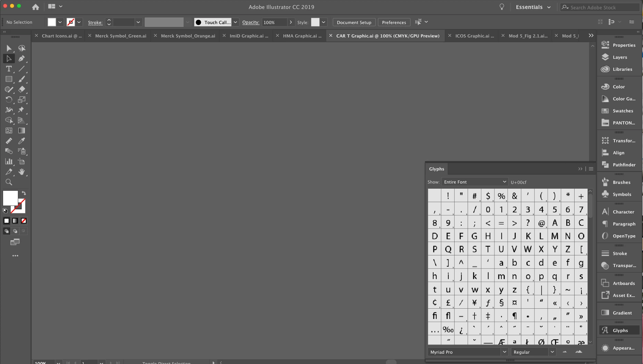Click Preferences button

pos(394,22)
